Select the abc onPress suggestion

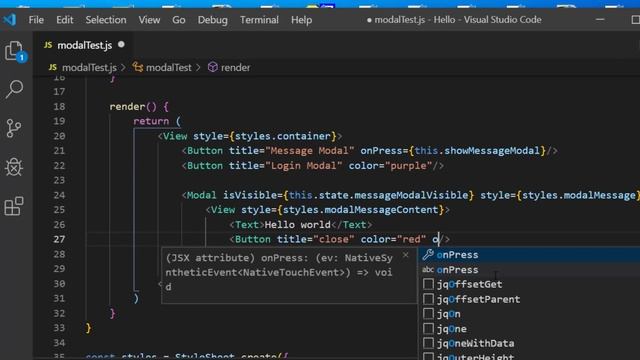pyautogui.click(x=529, y=270)
